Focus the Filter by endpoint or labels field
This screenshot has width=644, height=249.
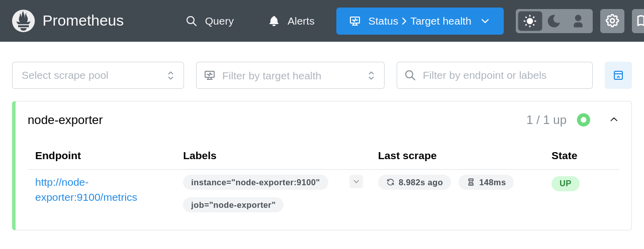click(495, 75)
